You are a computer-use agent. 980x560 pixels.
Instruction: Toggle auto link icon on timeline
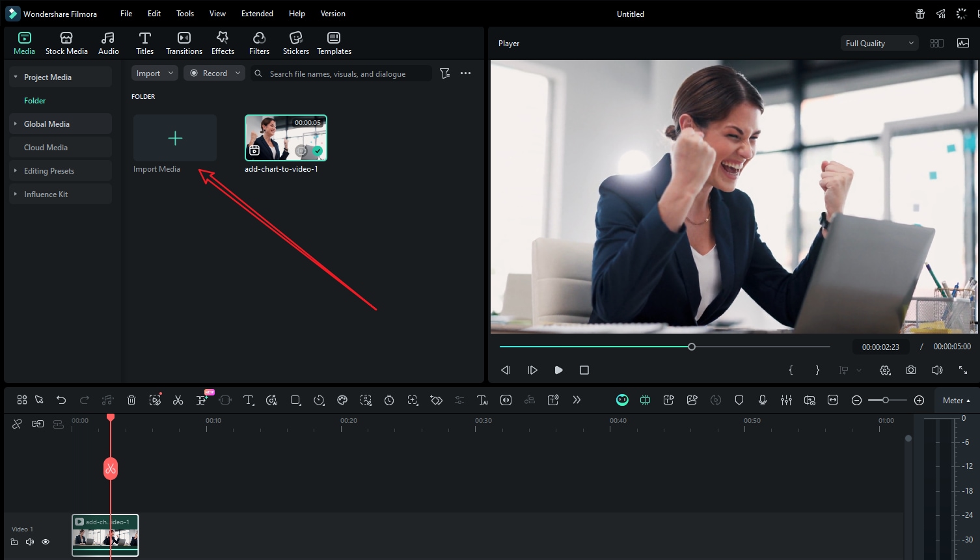click(17, 424)
